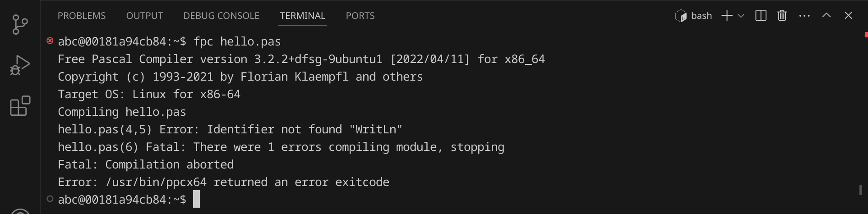Kill terminal with the trash icon

click(x=782, y=16)
